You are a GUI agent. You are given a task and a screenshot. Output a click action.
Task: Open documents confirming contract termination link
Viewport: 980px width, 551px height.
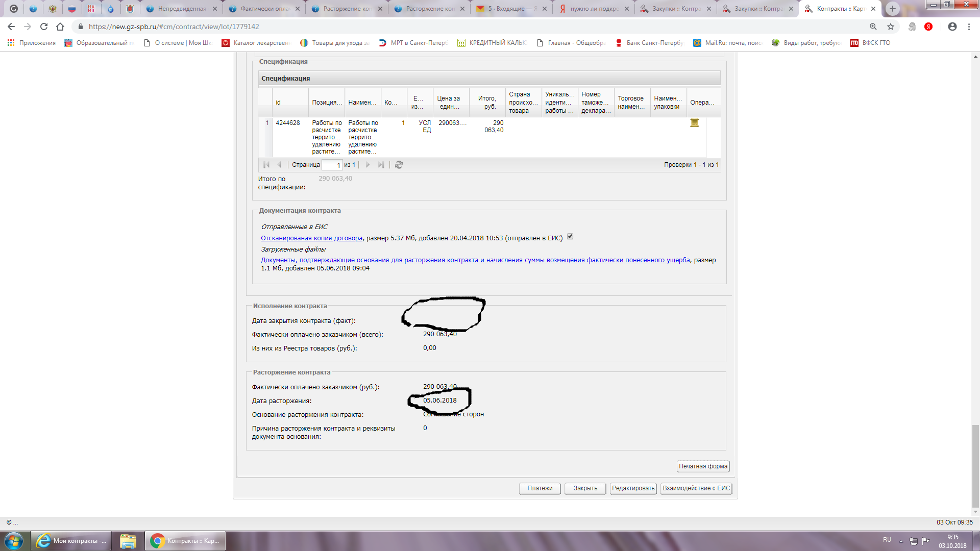[475, 260]
